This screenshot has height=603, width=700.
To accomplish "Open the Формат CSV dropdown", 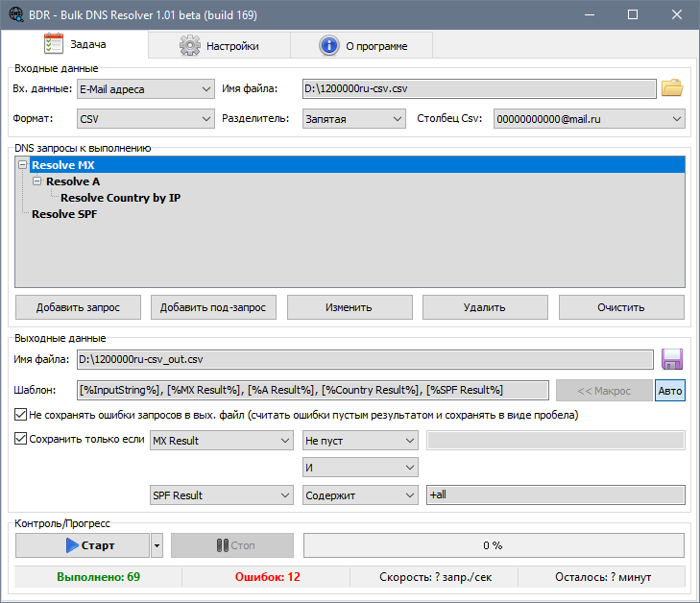I will [x=146, y=119].
